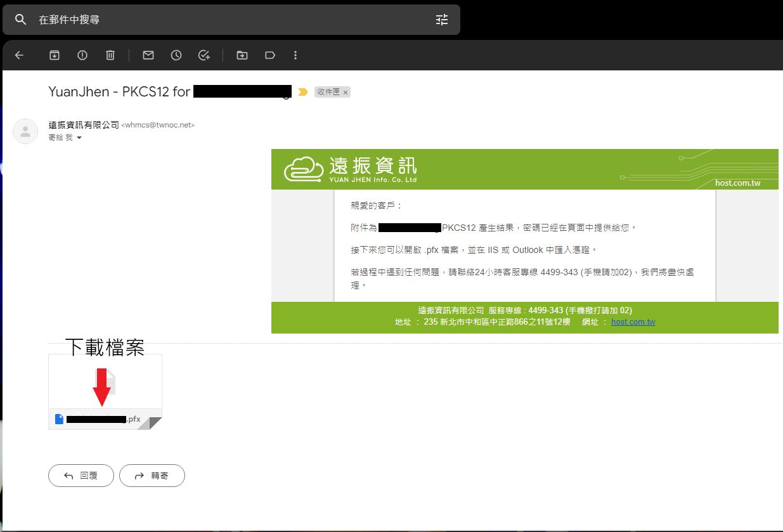Snooze this email

[176, 55]
